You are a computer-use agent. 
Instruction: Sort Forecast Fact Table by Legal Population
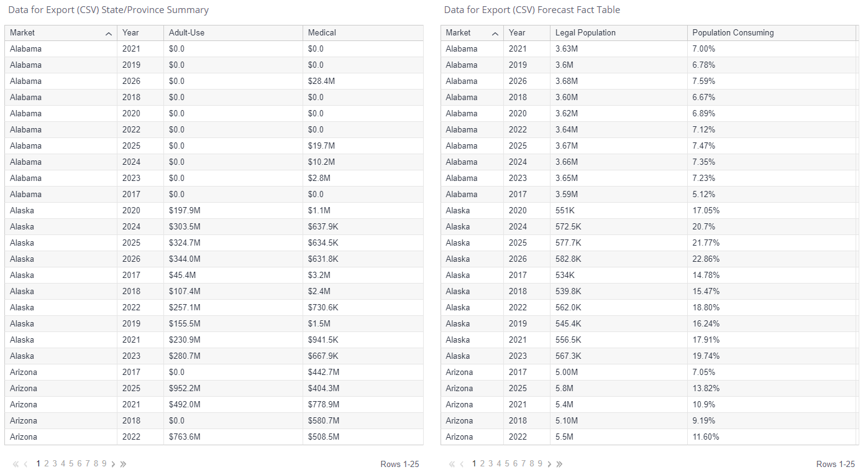coord(585,33)
